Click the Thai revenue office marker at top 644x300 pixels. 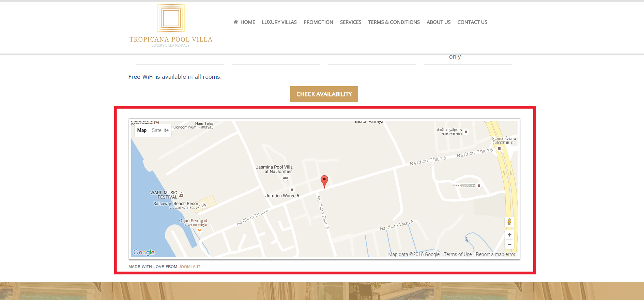(466, 132)
